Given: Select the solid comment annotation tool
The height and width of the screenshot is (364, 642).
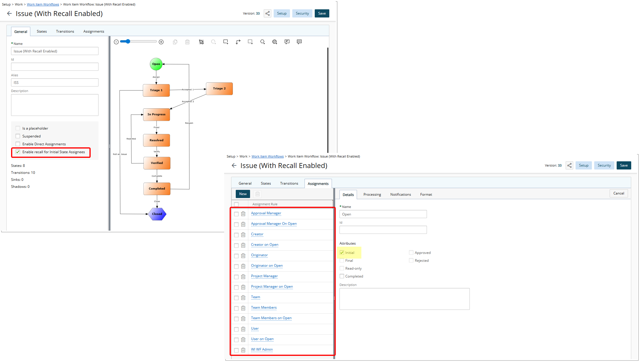Looking at the screenshot, I should 287,42.
